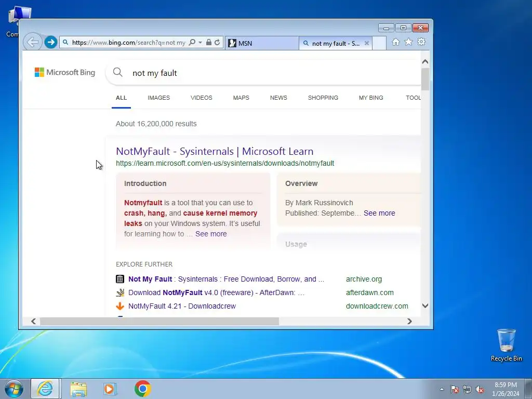Open the MY BING tab

pyautogui.click(x=371, y=98)
